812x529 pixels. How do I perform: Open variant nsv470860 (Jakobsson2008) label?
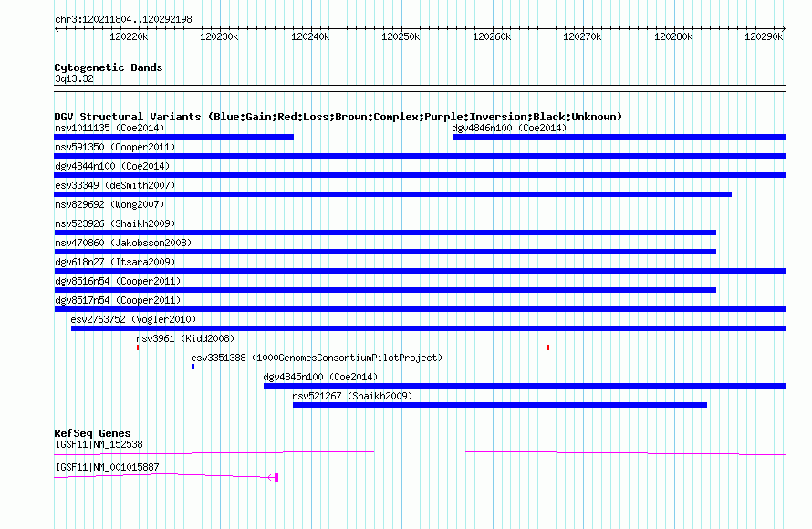coord(123,243)
